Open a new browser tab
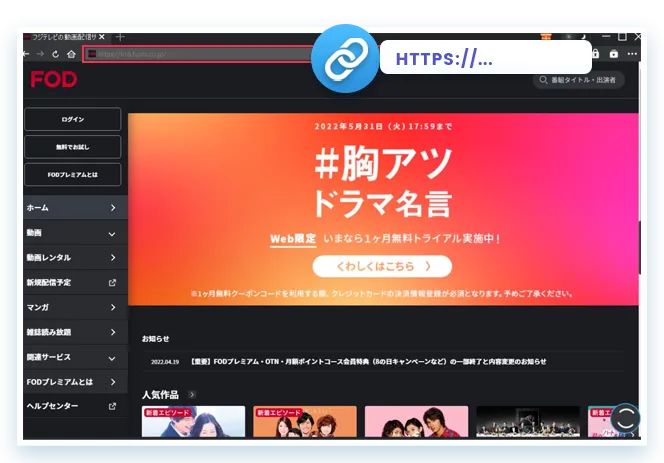Image resolution: width=664 pixels, height=463 pixels. 120,37
